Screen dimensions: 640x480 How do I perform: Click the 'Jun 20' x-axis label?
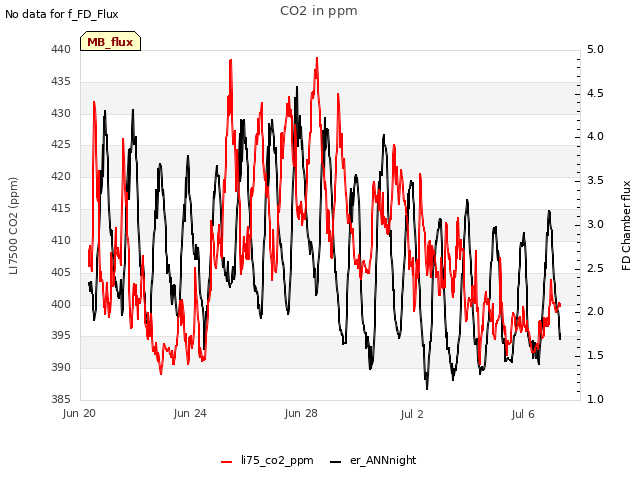79,413
